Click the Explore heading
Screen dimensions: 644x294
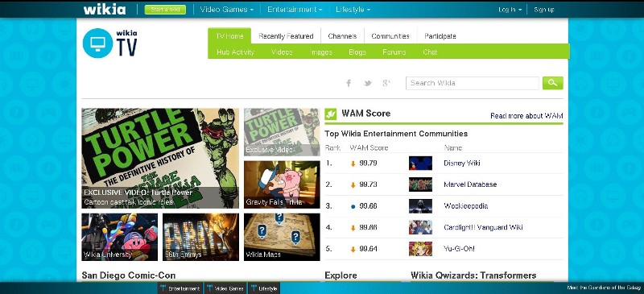tap(341, 275)
